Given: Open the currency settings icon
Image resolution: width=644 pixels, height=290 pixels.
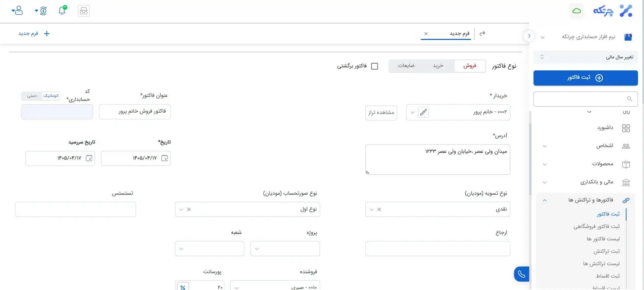Looking at the screenshot, I should point(41,11).
